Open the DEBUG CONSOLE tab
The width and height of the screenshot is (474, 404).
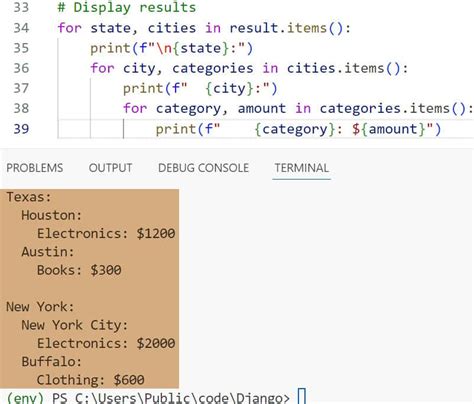(203, 168)
